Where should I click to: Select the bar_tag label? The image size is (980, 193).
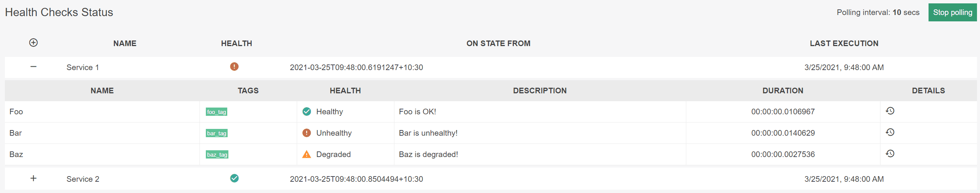coord(217,133)
